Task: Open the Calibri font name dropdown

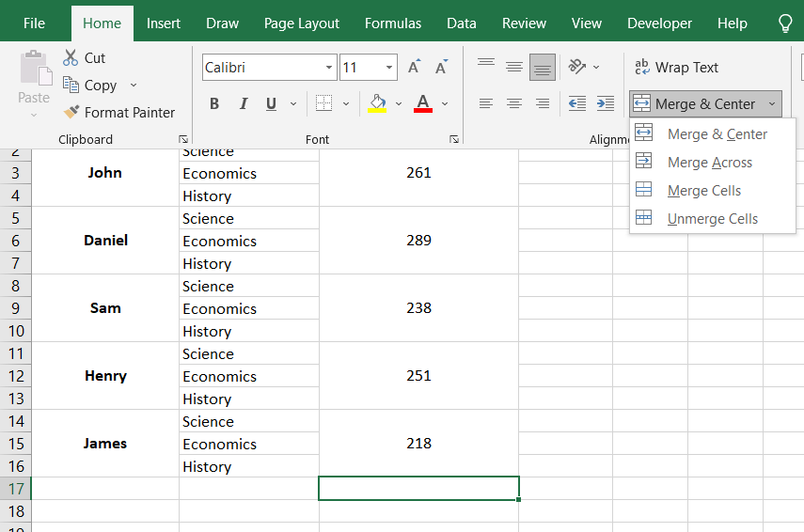Action: click(329, 68)
